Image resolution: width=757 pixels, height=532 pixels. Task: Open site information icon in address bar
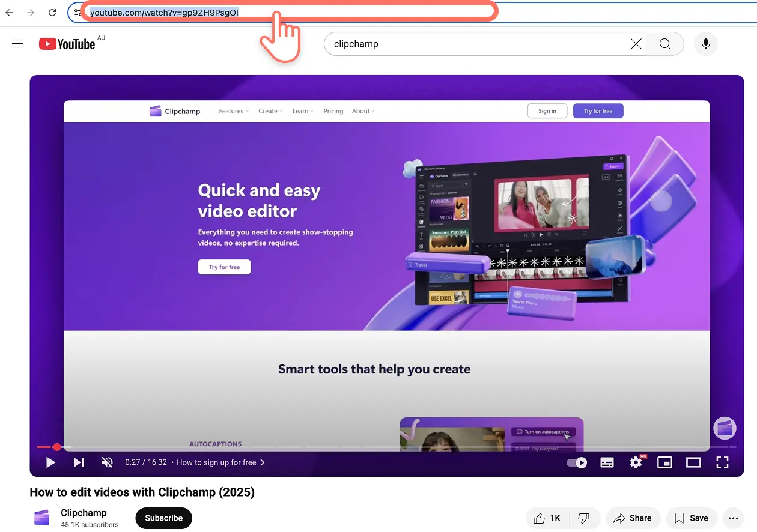[x=78, y=12]
